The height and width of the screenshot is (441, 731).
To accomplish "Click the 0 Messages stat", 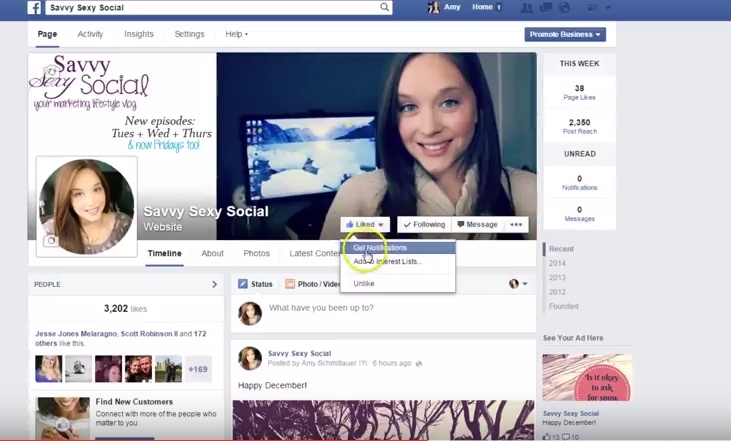I will click(x=579, y=214).
